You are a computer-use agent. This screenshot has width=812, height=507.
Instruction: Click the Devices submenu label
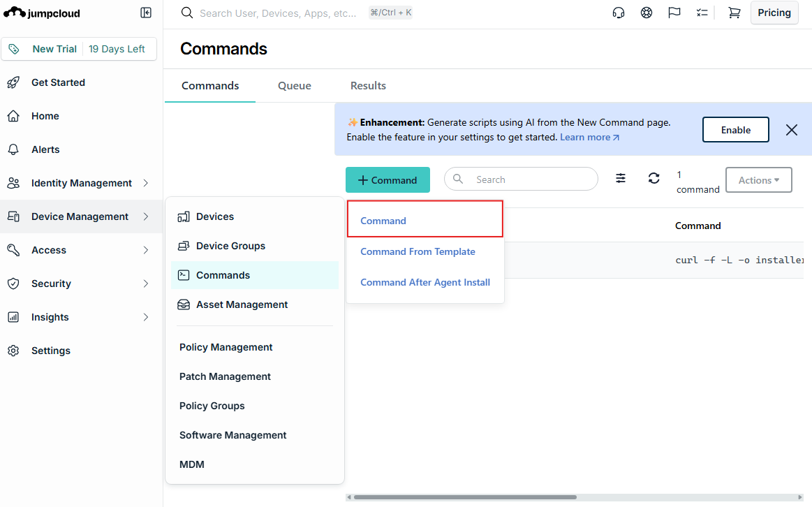pos(215,216)
